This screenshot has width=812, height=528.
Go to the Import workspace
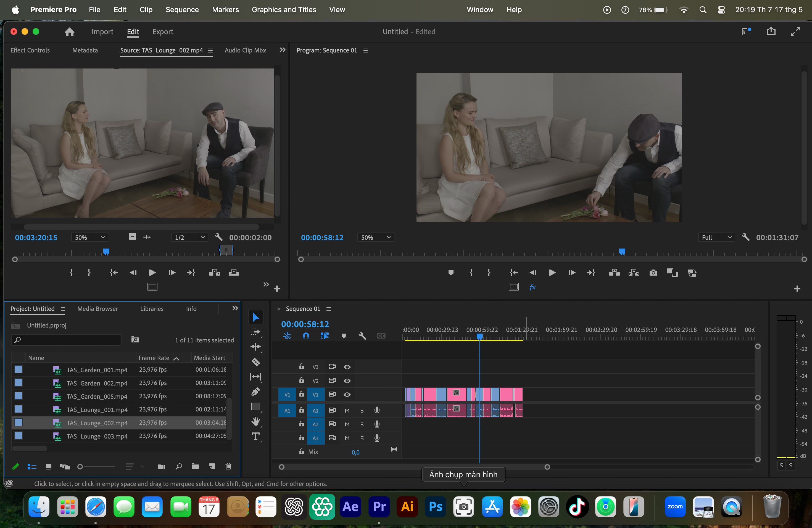tap(102, 32)
